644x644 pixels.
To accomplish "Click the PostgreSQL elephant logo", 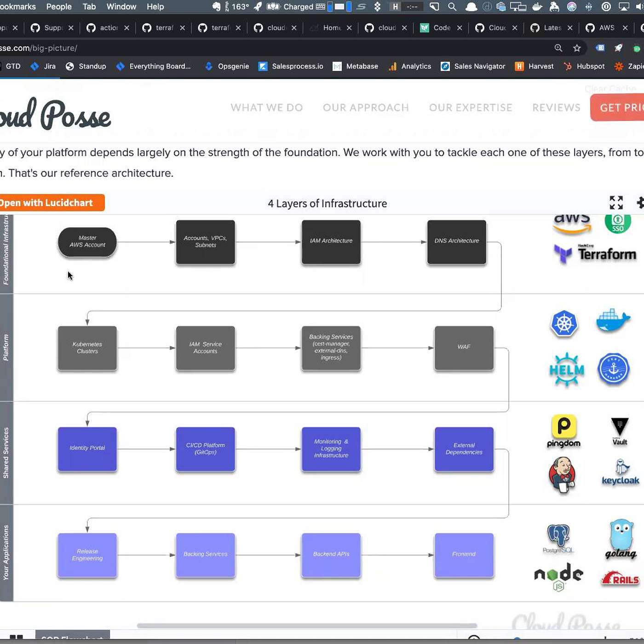I will pos(558,539).
